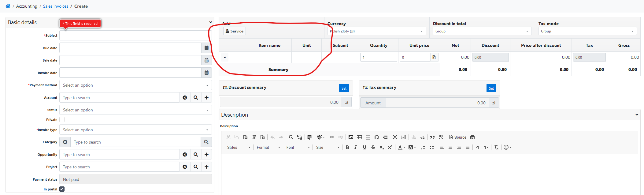Check the Private checkbox

click(x=62, y=120)
